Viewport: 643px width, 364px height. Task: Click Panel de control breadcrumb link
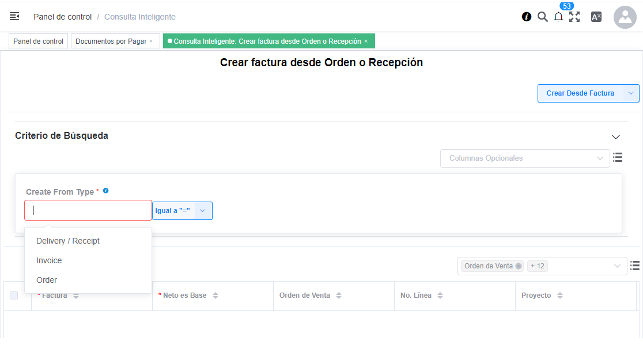[62, 17]
